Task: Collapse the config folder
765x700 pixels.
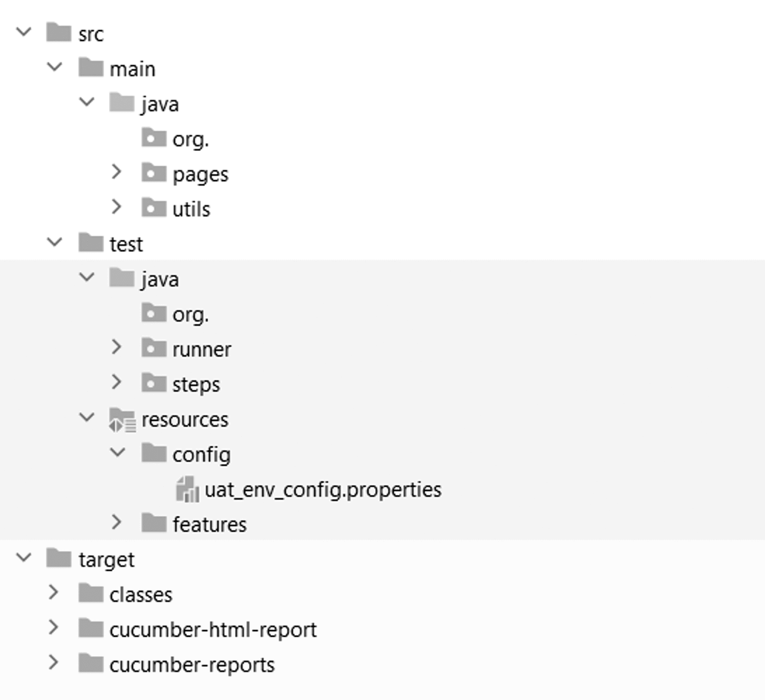Action: click(118, 453)
